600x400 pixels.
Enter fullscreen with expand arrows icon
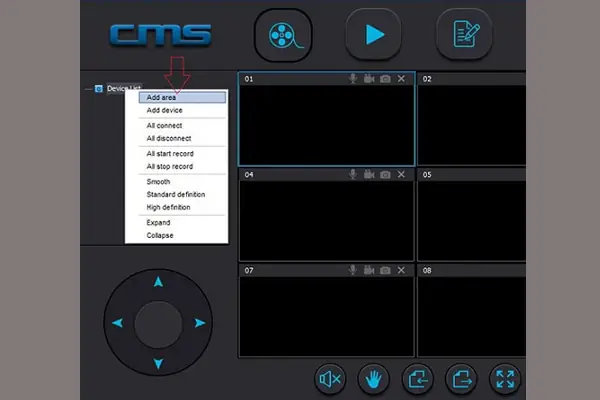coord(505,379)
